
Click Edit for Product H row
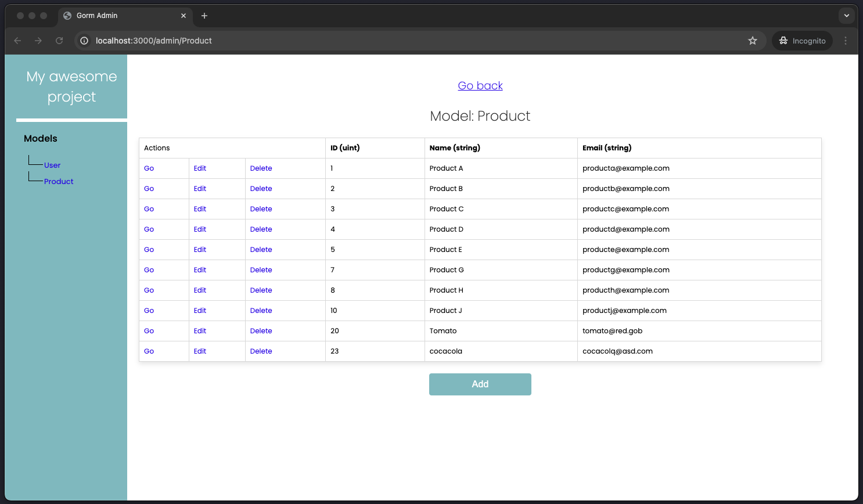(200, 290)
